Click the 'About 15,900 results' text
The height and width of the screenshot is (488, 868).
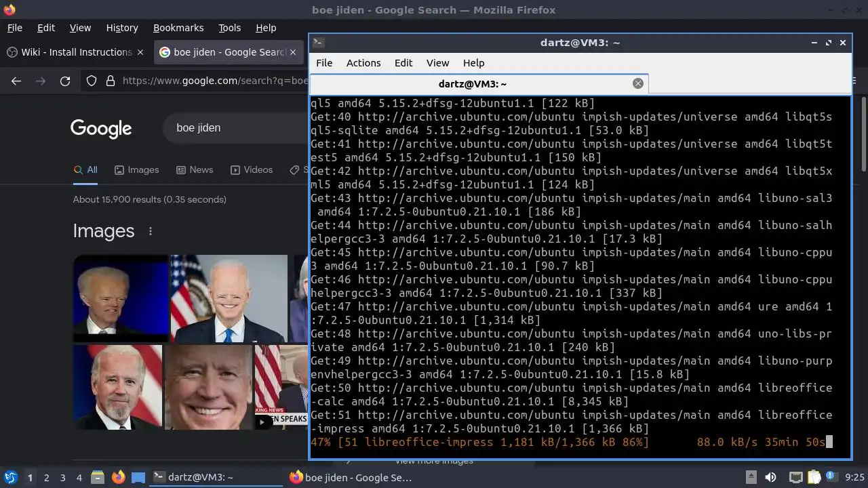pos(150,199)
